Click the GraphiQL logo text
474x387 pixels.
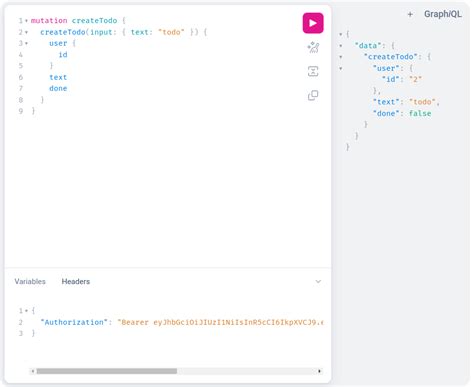click(443, 14)
